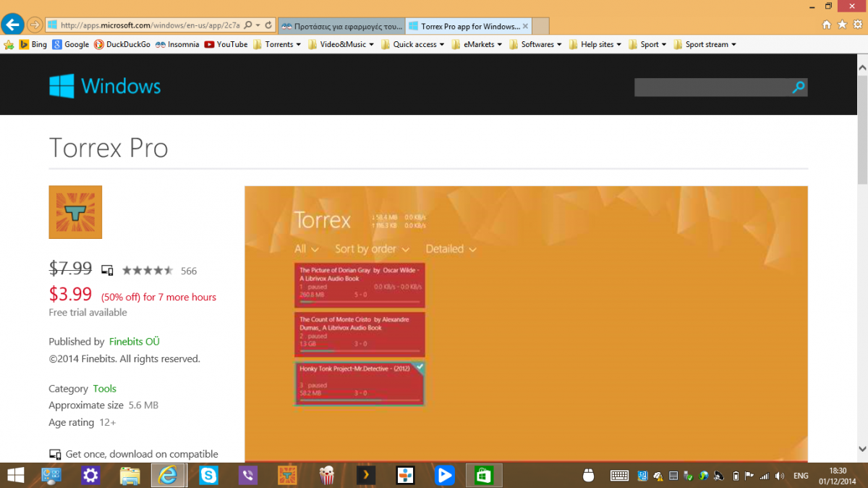Click the Finebits OÜ publisher link
868x488 pixels.
[x=135, y=342]
